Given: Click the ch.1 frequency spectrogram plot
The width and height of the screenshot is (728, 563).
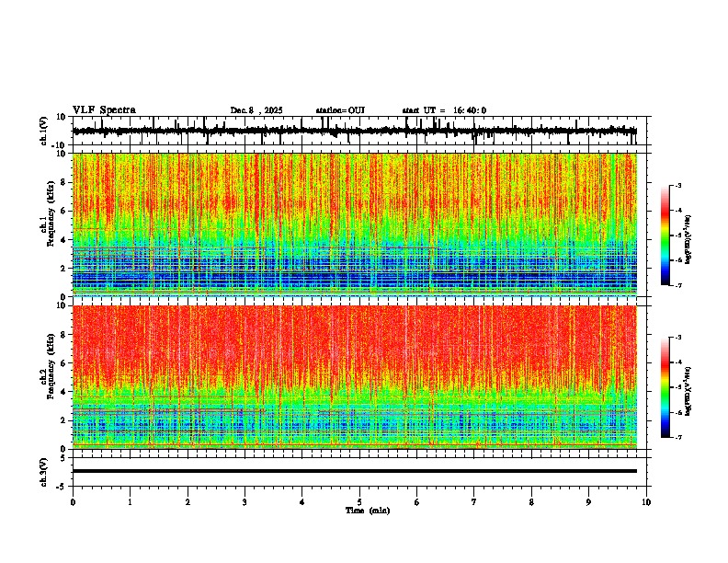Looking at the screenshot, I should 355,224.
